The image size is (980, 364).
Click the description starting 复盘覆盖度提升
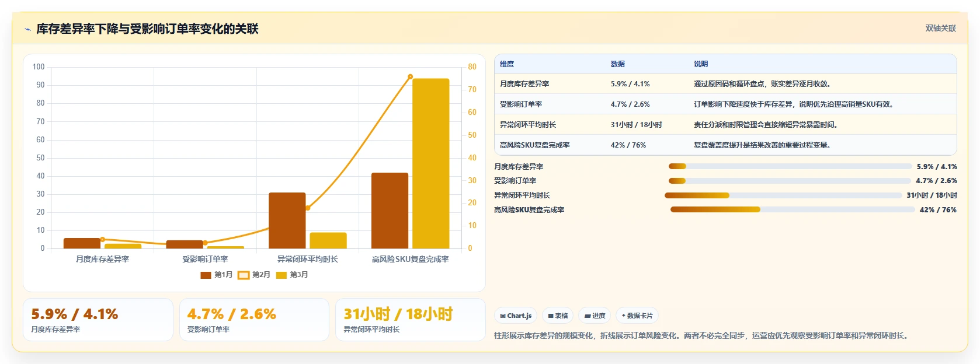point(762,145)
